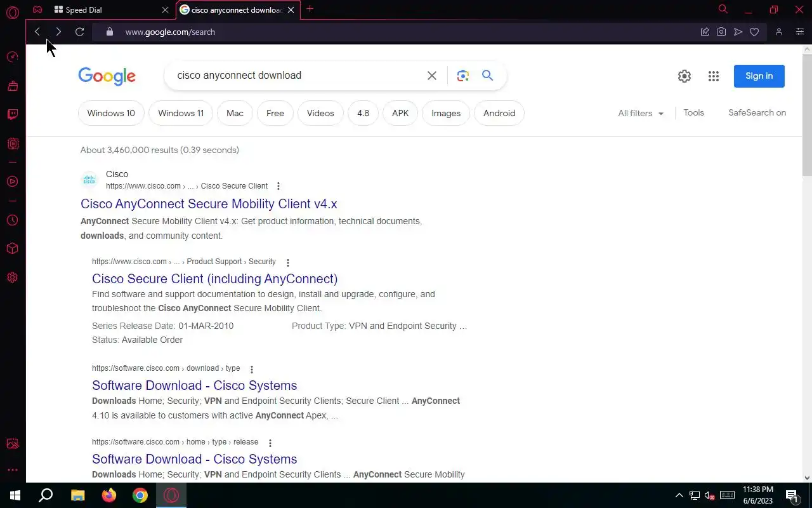812x508 pixels.
Task: Go back to previous page
Action: [37, 32]
